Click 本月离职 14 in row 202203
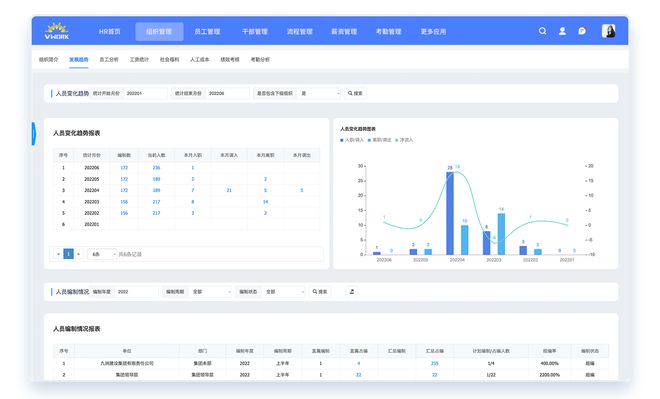This screenshot has height=399, width=660. point(266,202)
